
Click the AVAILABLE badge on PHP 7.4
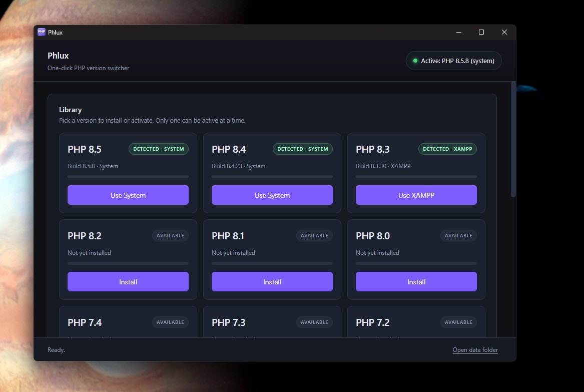(170, 322)
